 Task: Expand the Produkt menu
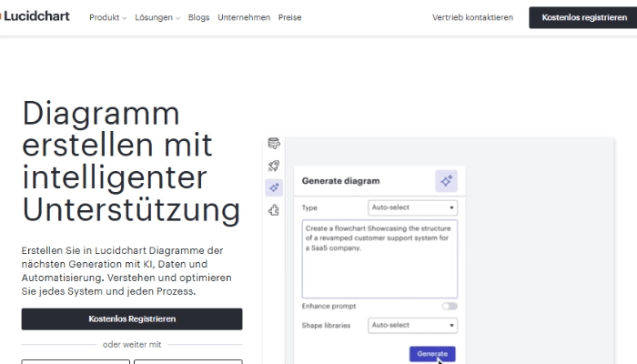pyautogui.click(x=107, y=17)
